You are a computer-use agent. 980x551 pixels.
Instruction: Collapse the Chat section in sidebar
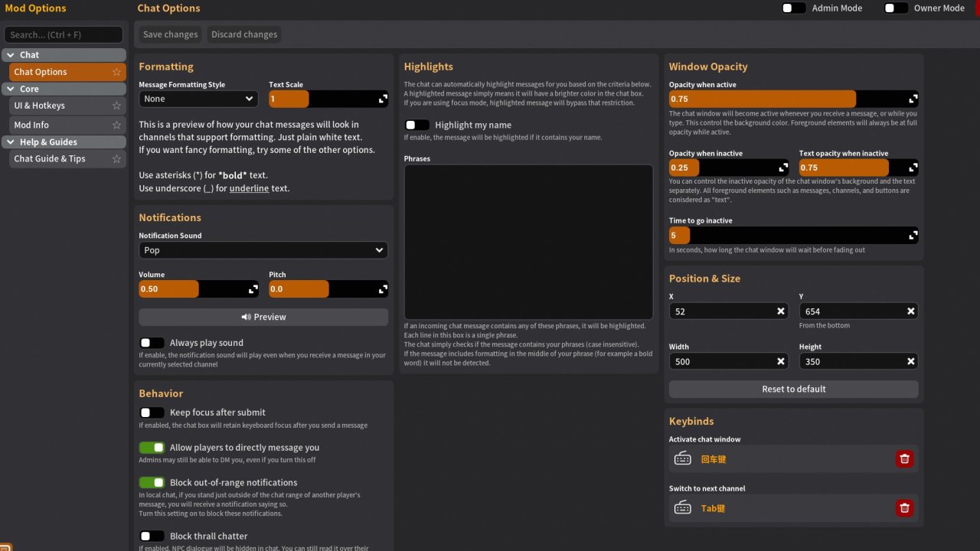click(x=64, y=55)
